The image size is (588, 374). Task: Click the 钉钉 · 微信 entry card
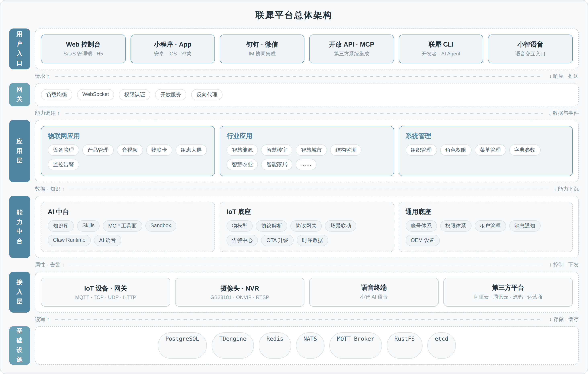(262, 49)
